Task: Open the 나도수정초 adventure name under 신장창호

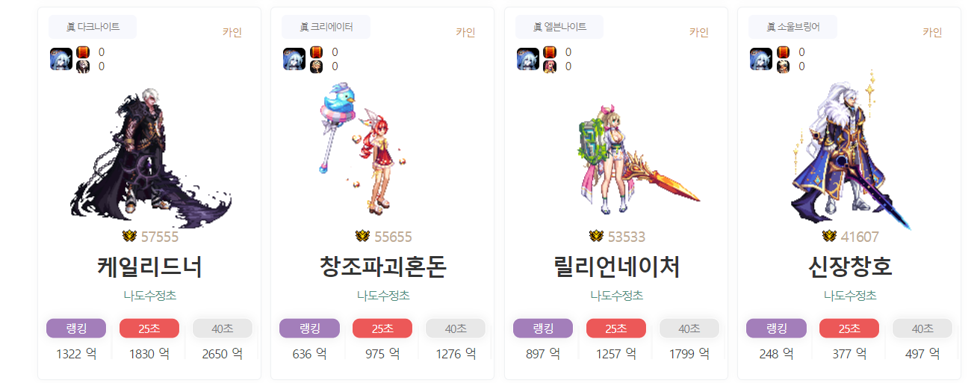Action: point(850,296)
